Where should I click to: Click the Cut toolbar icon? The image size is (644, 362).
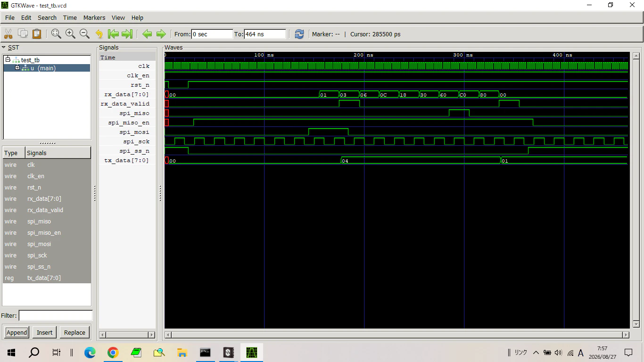(x=8, y=34)
